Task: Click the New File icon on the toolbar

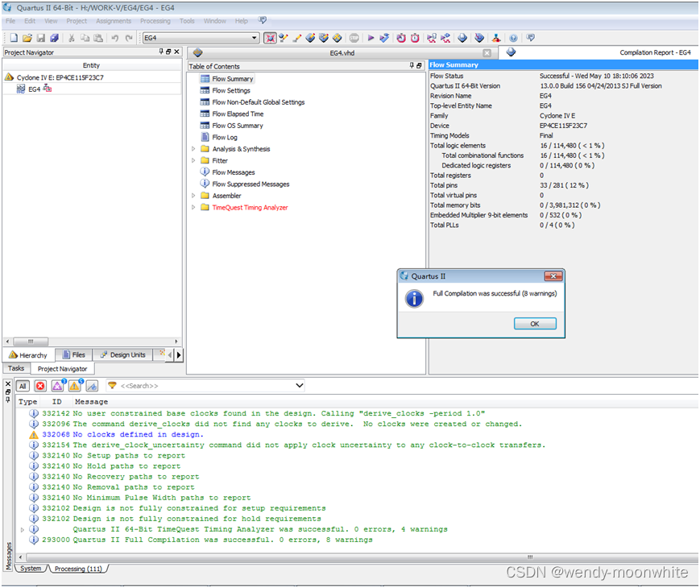Action: pyautogui.click(x=13, y=37)
